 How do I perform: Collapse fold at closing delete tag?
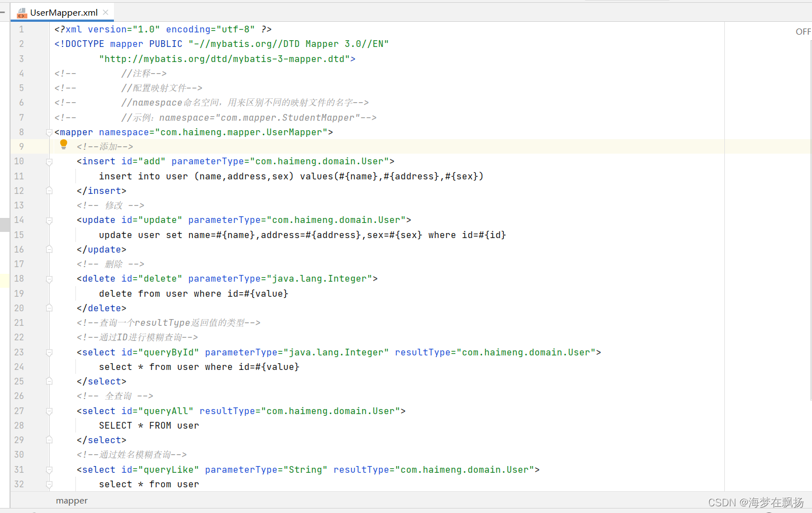click(49, 308)
